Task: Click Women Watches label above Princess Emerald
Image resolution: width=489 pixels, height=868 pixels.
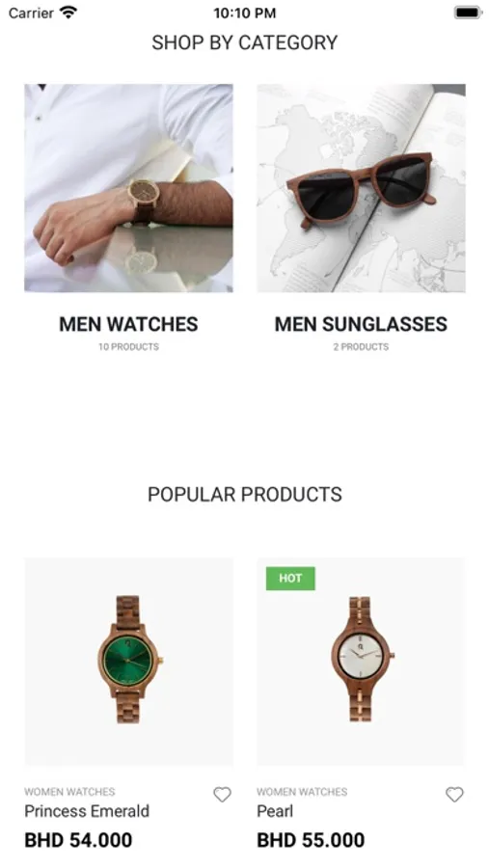Action: coord(69,792)
